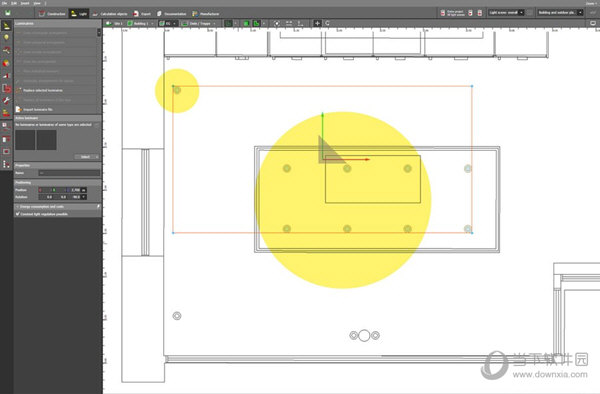Click the rotate refresh icon in toolbar
Image resolution: width=600 pixels, height=394 pixels.
327,23
